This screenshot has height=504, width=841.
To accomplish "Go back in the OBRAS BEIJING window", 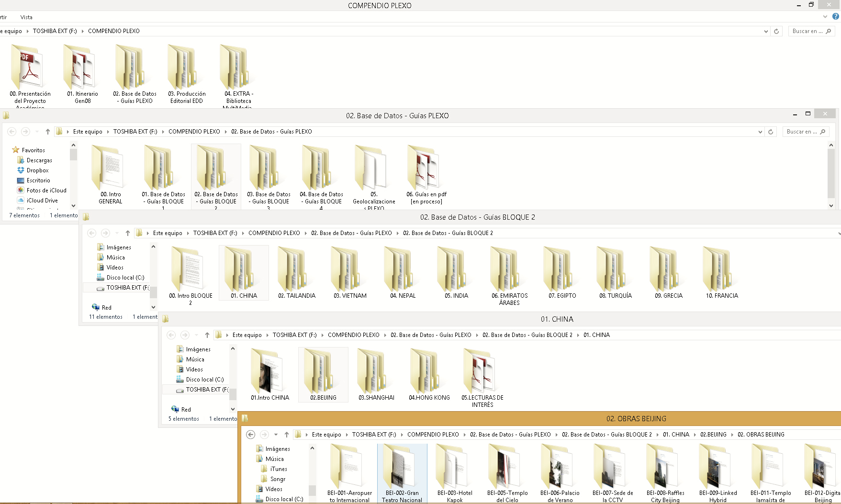I will click(x=250, y=435).
